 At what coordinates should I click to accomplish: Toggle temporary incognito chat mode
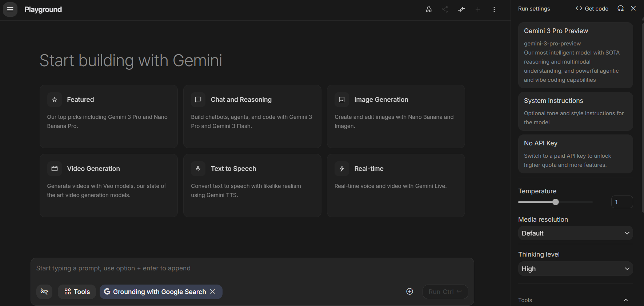tap(429, 9)
